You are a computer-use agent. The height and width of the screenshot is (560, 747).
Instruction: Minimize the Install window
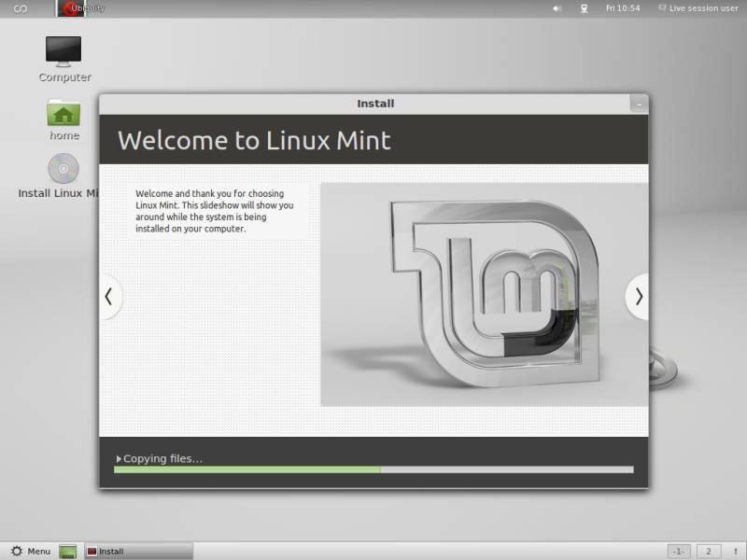639,104
